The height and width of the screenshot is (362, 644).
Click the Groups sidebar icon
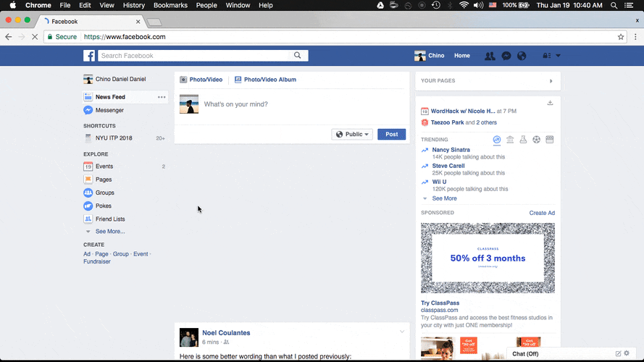(88, 193)
